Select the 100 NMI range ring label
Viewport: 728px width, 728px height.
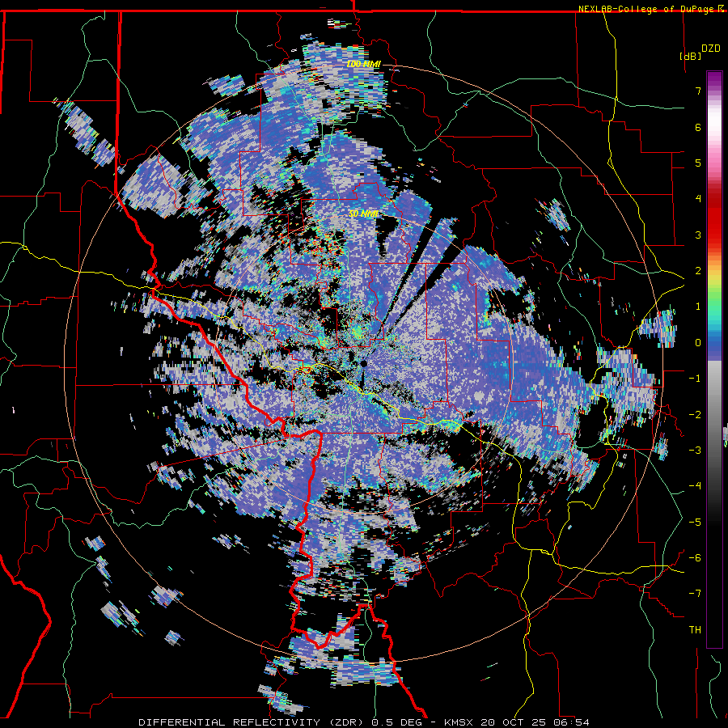pyautogui.click(x=363, y=64)
